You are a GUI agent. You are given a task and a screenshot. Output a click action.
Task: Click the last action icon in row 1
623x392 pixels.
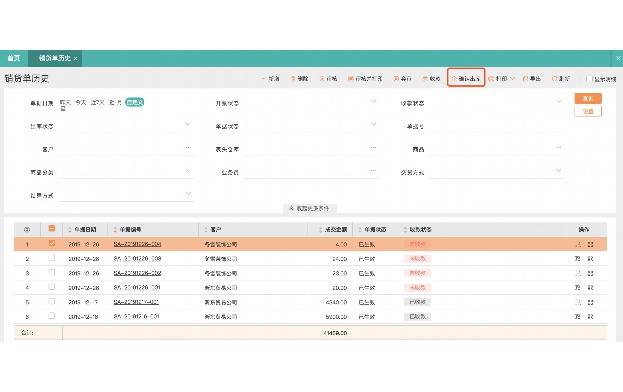click(x=590, y=244)
